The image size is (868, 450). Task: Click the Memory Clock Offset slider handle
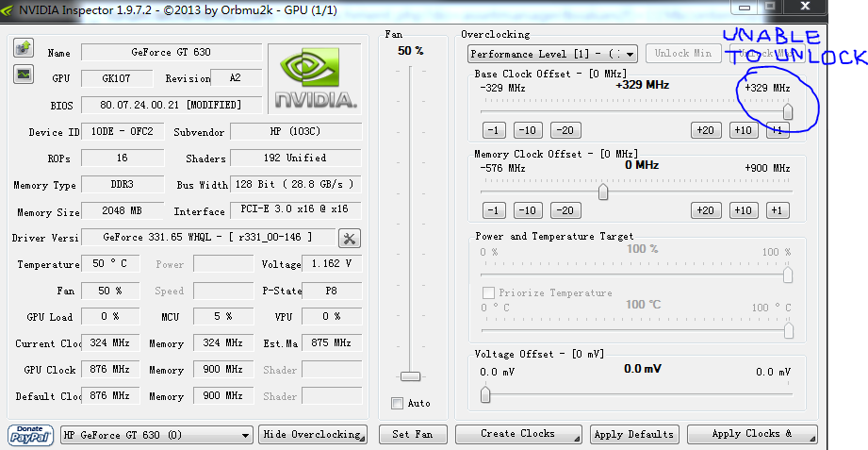click(x=603, y=192)
